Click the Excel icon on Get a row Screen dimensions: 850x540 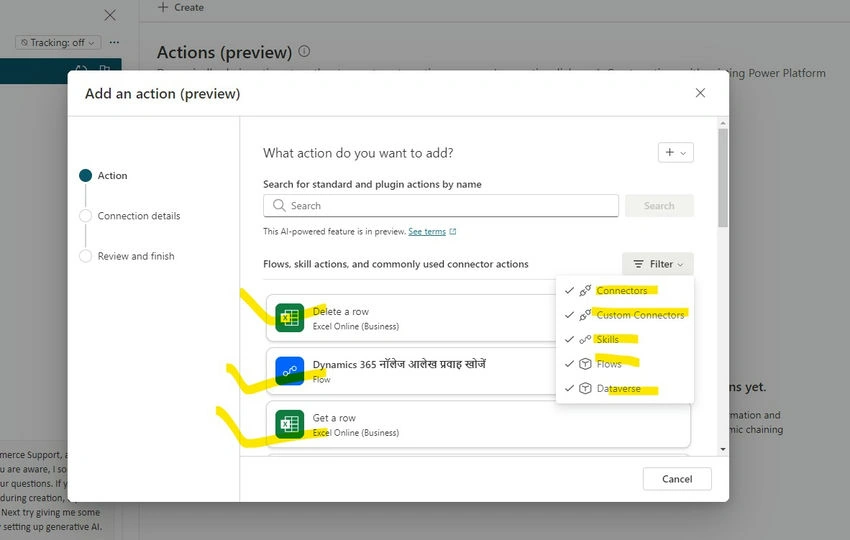coord(289,423)
